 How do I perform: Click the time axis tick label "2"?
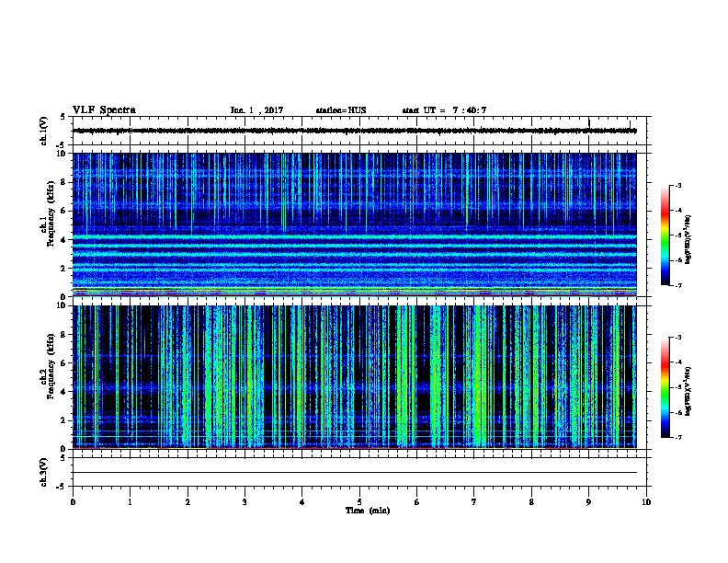click(188, 502)
